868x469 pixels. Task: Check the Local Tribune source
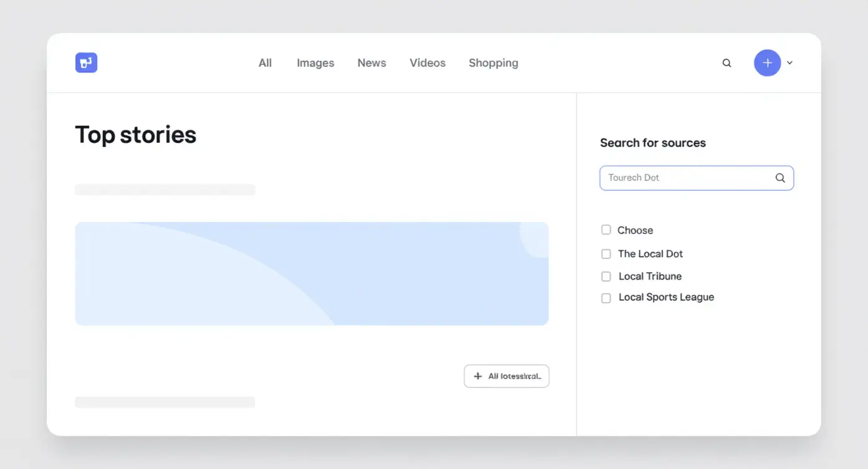[606, 276]
